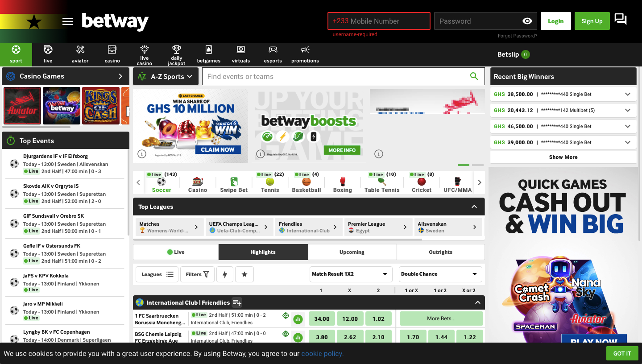This screenshot has height=364, width=642.
Task: Open the promotions megaphone icon
Action: (305, 50)
